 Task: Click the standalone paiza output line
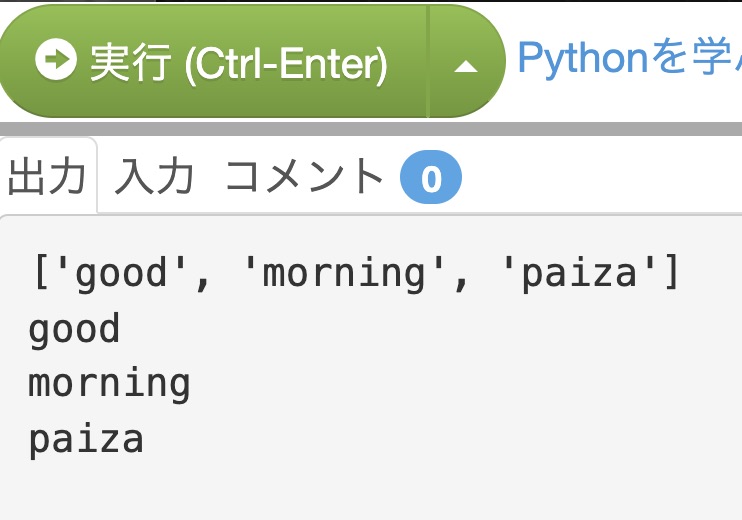pyautogui.click(x=86, y=440)
